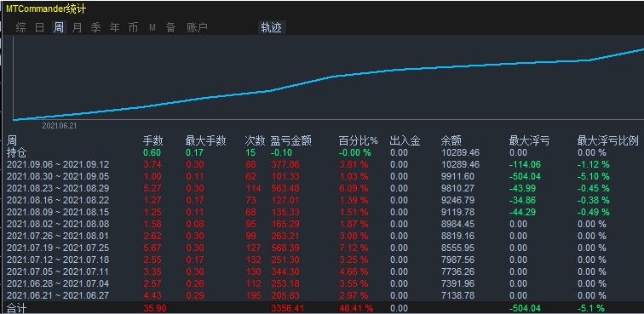The width and height of the screenshot is (644, 314).
Task: Click the MTCommander统计 window title
Action: click(46, 9)
